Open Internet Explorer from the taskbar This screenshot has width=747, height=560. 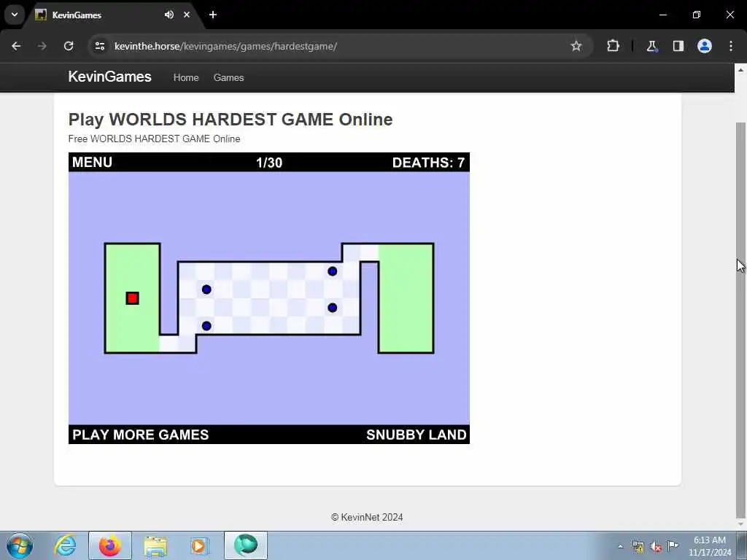coord(65,545)
